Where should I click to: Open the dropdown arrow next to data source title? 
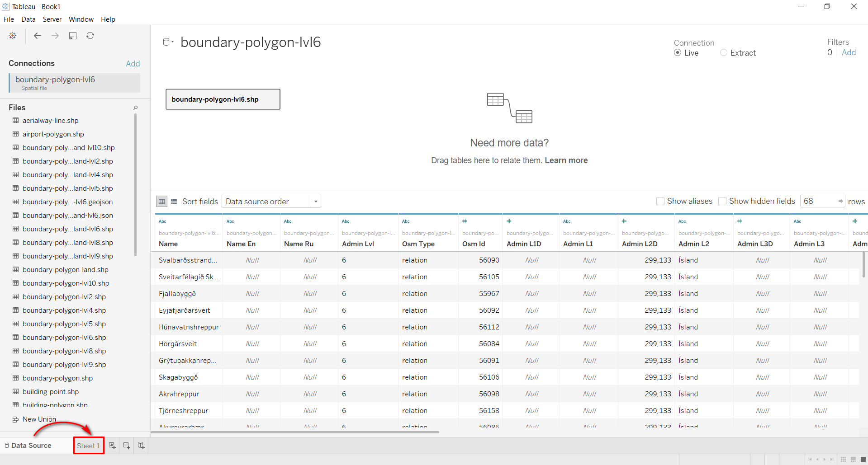(173, 42)
